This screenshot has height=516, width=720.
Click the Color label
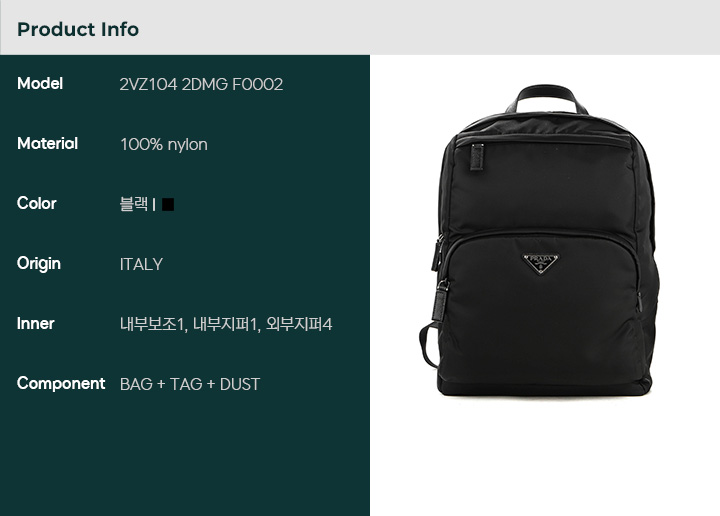tap(37, 203)
